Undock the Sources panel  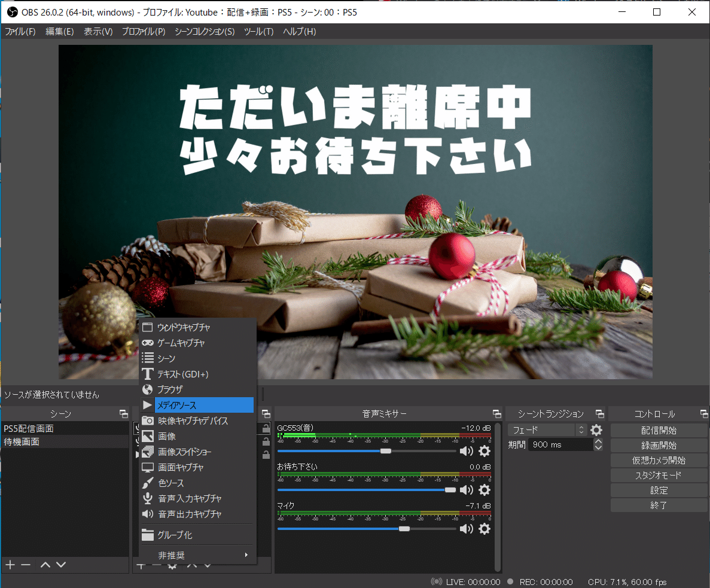[266, 414]
